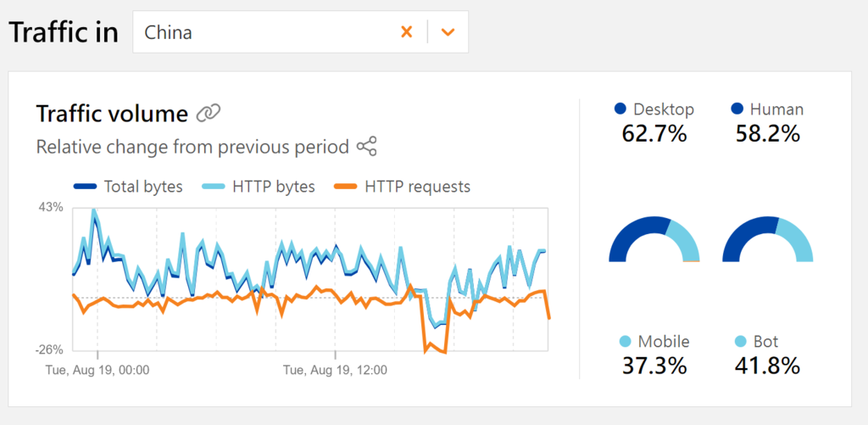Click the Desktop/Mobile half-donut chart
The image size is (868, 425).
tap(654, 241)
